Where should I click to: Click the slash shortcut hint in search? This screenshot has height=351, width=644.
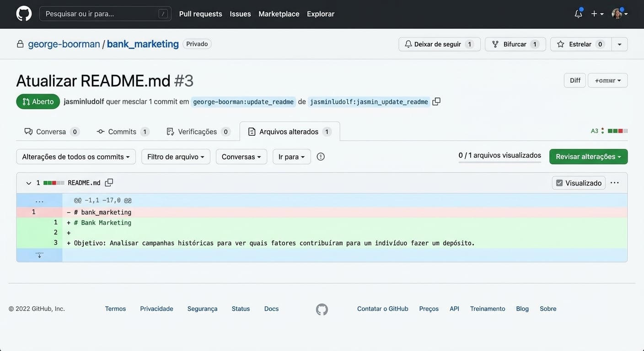pyautogui.click(x=163, y=14)
